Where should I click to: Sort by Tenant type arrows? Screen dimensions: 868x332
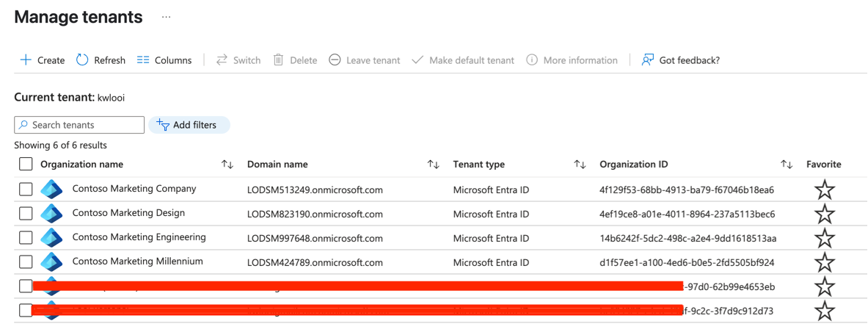580,164
